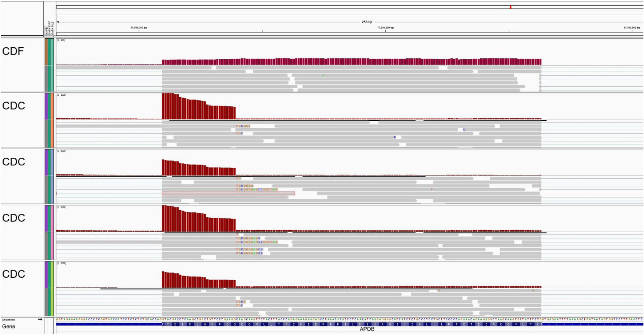Select the Gene track label
This screenshot has width=644, height=335.
(x=9, y=326)
